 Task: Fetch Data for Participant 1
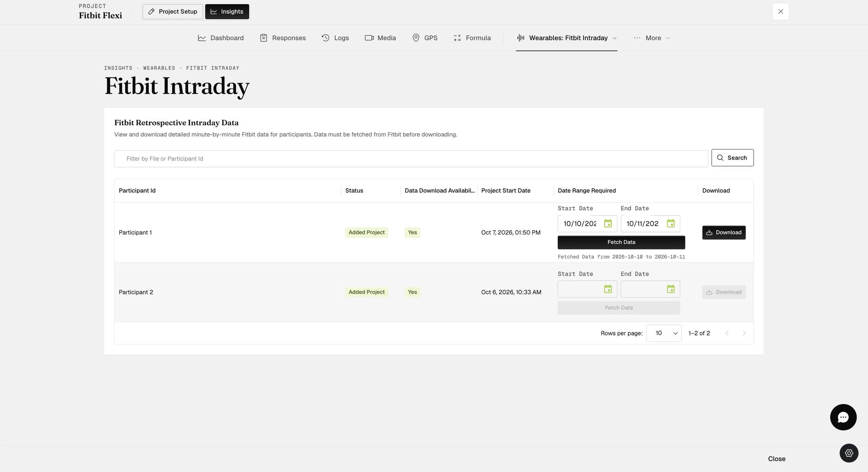coord(621,242)
